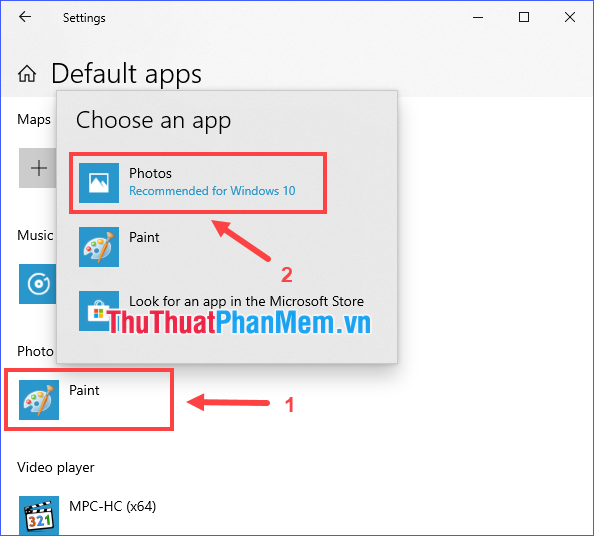Viewport: 594px width, 536px height.
Task: Click the plus icon under Maps
Action: 38,168
